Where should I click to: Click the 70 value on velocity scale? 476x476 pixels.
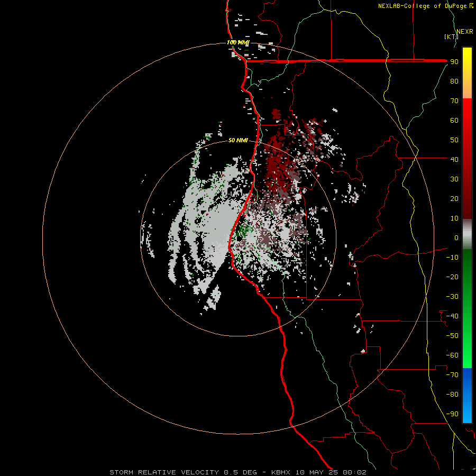click(454, 101)
